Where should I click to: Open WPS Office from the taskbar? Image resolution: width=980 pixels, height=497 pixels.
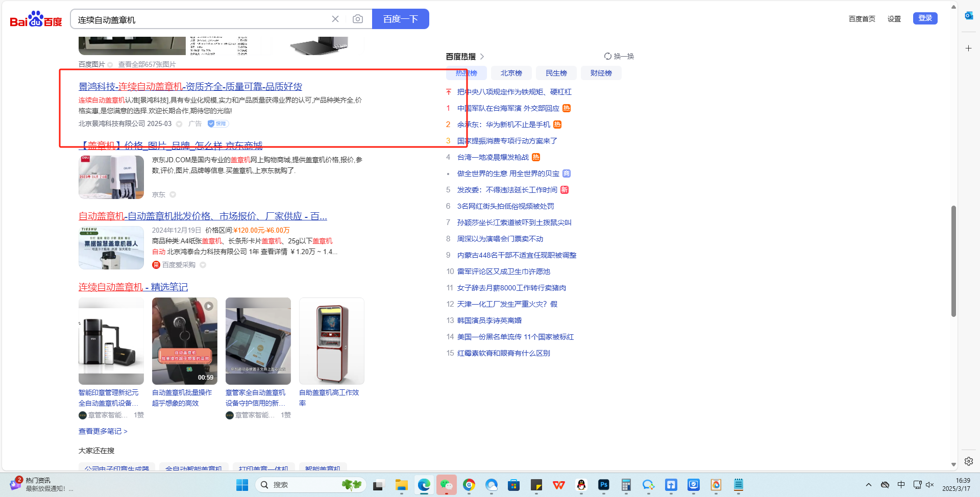coord(559,485)
